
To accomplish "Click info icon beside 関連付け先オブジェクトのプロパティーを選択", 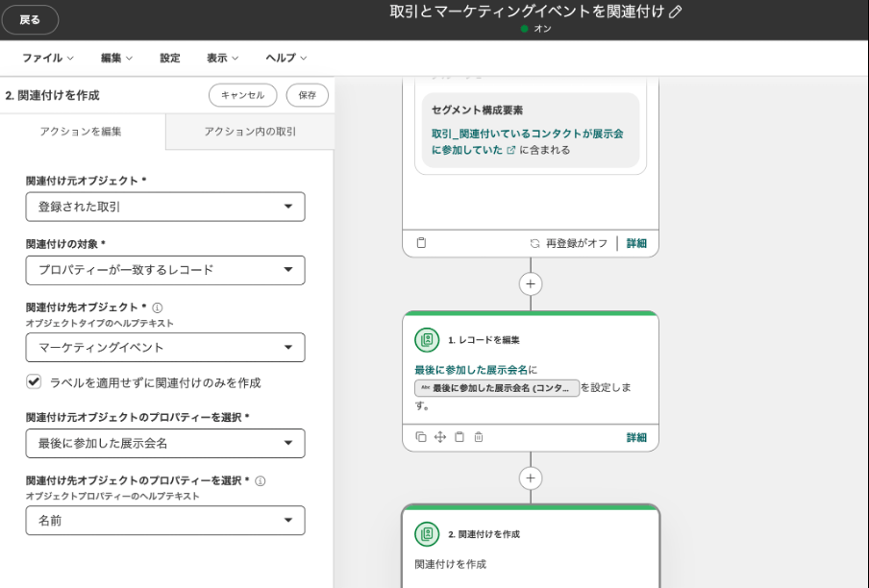I will pyautogui.click(x=260, y=480).
